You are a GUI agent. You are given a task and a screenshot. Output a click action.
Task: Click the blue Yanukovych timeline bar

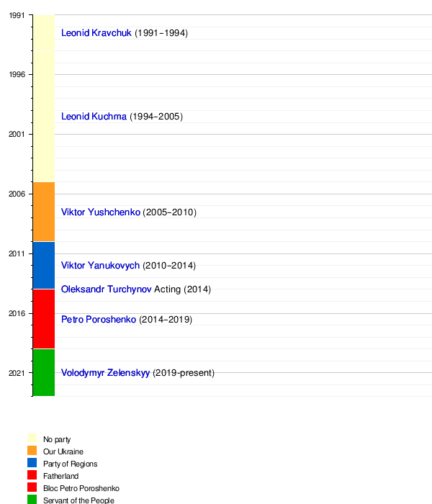pyautogui.click(x=44, y=266)
